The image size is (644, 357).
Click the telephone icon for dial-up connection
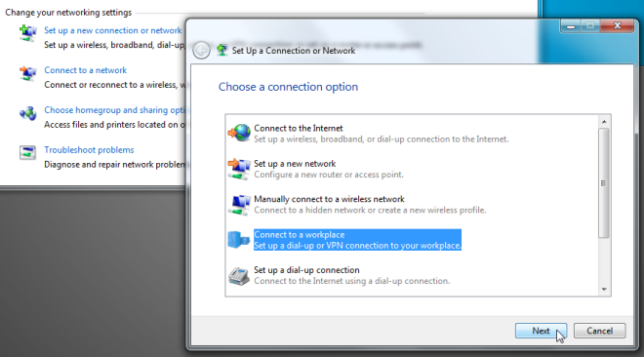239,276
